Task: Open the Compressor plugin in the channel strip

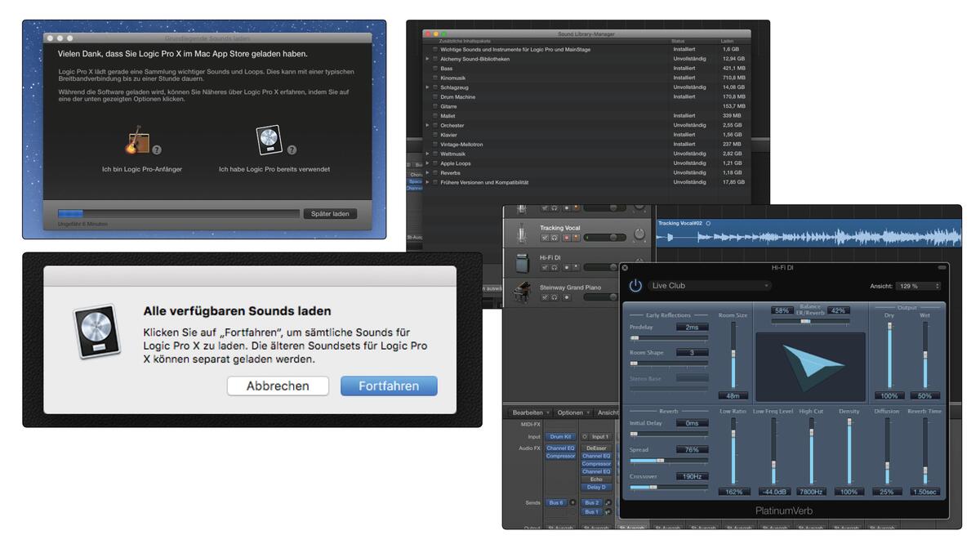Action: click(561, 456)
